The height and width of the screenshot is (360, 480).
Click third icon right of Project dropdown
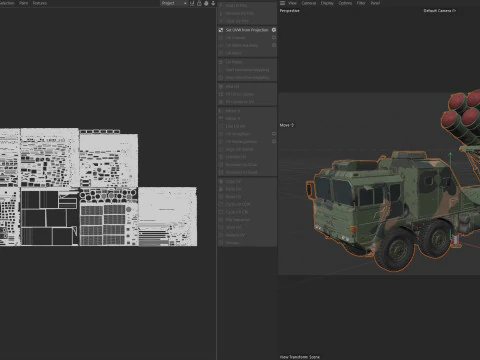coord(206,3)
